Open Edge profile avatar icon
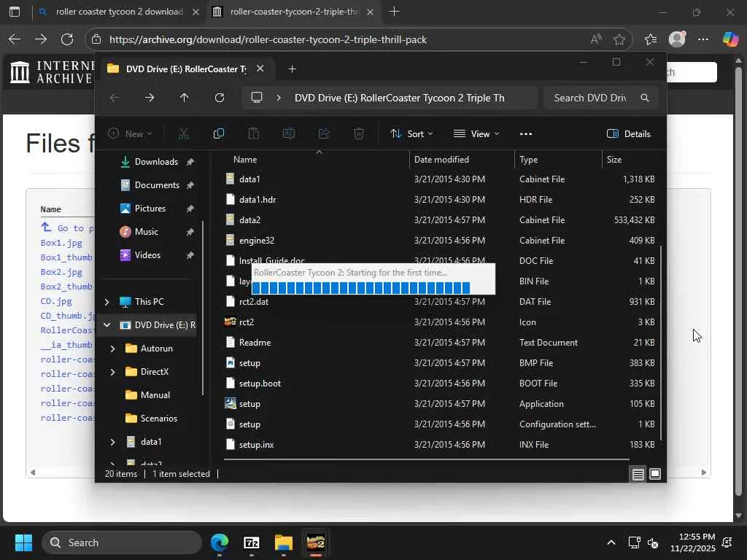The height and width of the screenshot is (560, 747). point(677,39)
